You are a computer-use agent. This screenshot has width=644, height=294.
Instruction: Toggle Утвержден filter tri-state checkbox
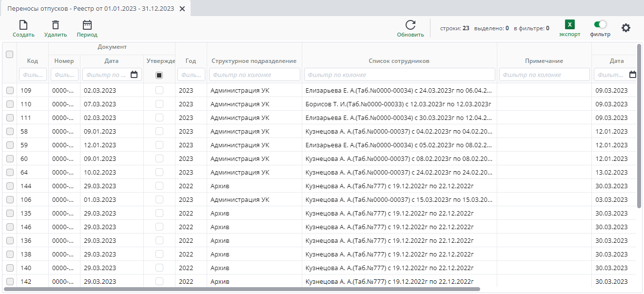(159, 75)
